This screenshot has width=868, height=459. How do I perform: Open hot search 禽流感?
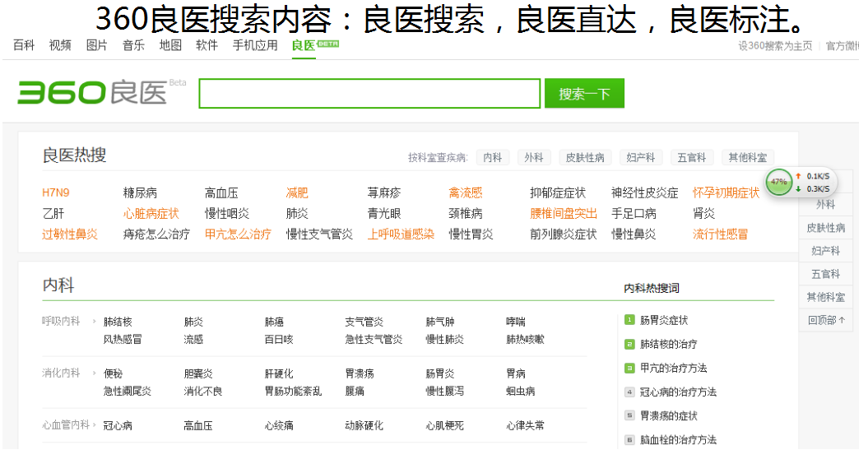pos(466,192)
